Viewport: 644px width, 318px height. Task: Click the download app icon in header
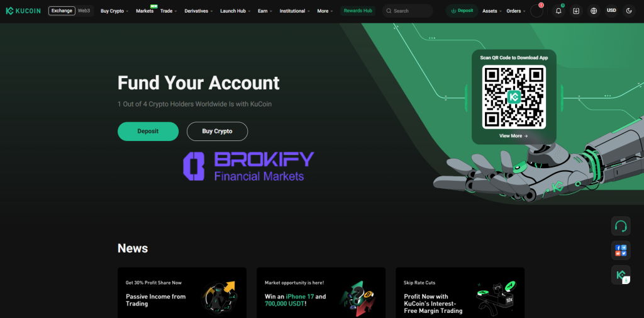(576, 11)
